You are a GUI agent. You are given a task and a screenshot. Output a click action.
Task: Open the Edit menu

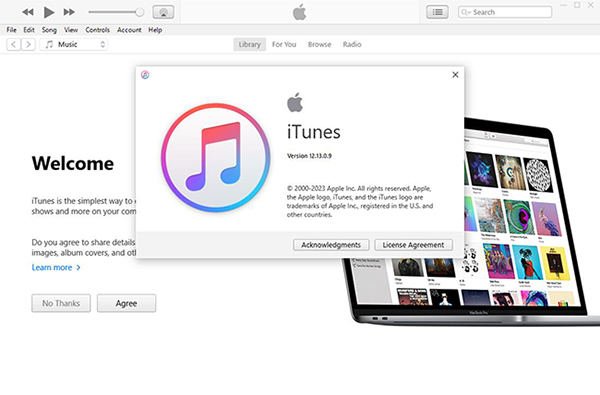click(29, 30)
